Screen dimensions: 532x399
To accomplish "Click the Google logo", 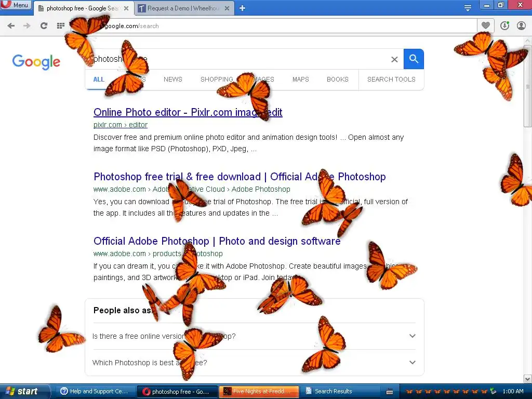I will click(x=36, y=61).
